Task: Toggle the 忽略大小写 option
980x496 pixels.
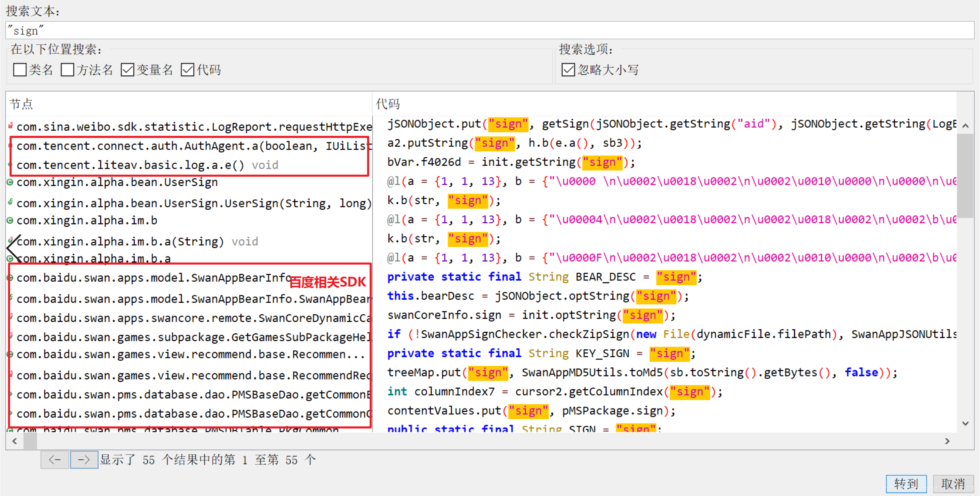Action: coord(568,70)
